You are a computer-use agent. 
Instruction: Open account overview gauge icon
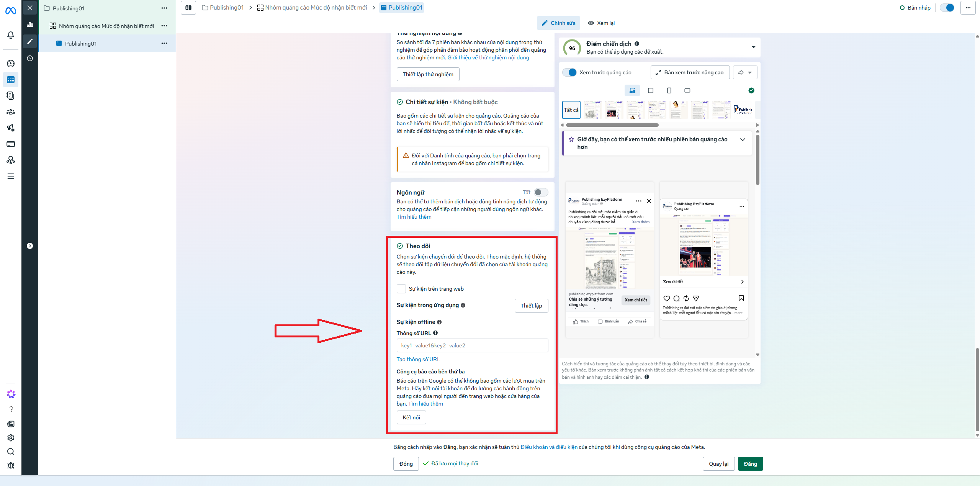click(x=11, y=63)
